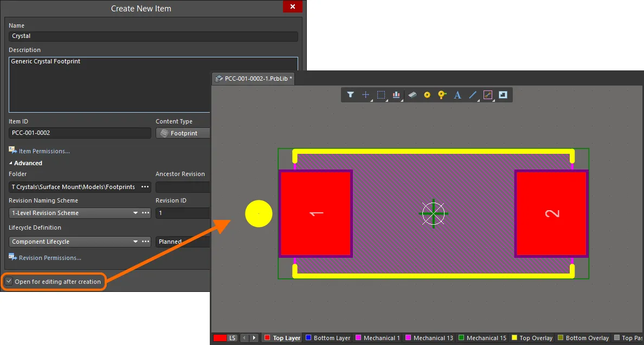Collapse the Advanced section
The image size is (644, 345).
click(25, 163)
